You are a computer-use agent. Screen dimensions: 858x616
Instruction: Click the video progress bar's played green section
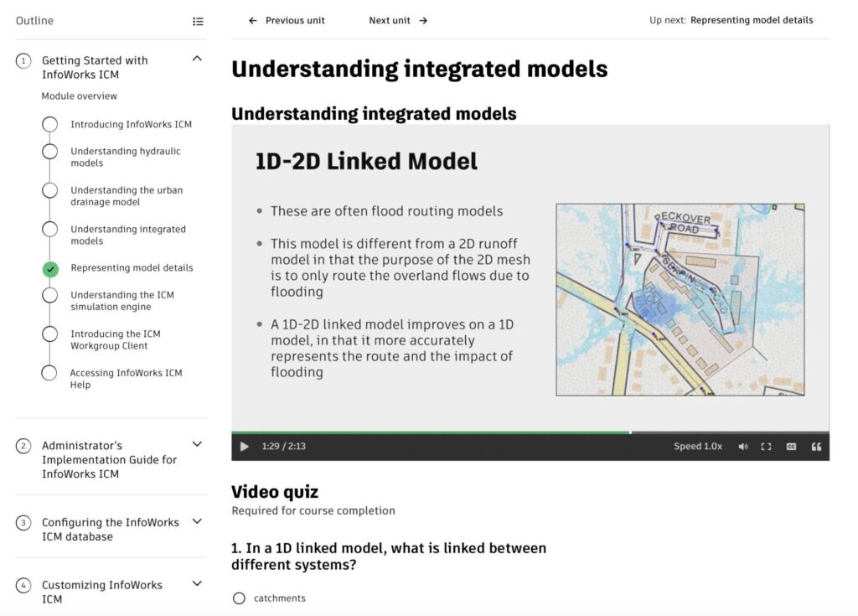[431, 432]
